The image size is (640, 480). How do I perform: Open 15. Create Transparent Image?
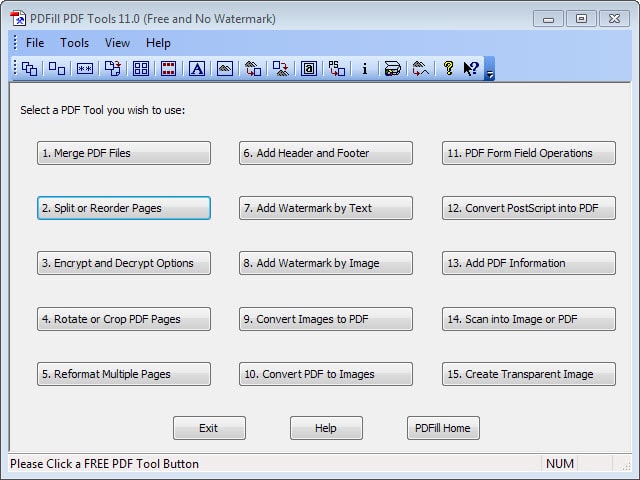coord(529,374)
